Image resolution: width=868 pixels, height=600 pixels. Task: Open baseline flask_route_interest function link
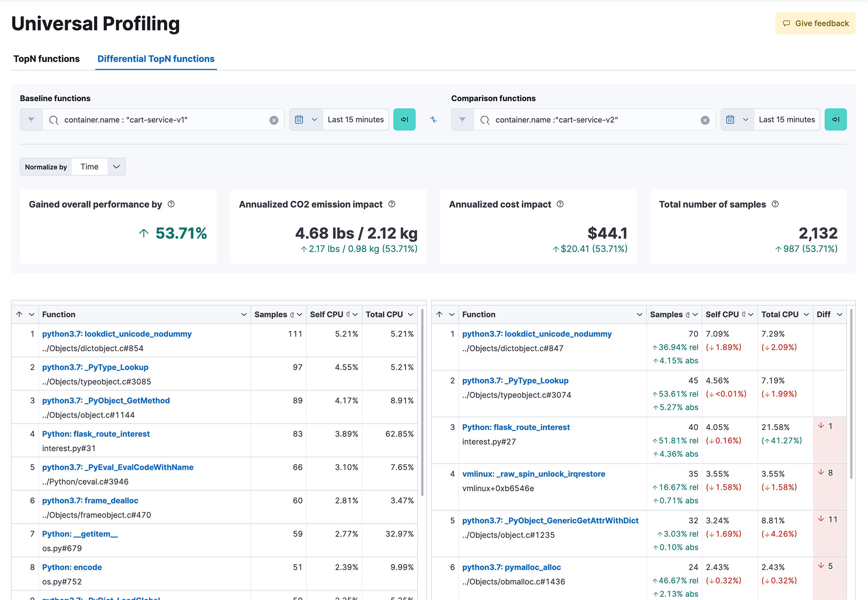coord(96,434)
